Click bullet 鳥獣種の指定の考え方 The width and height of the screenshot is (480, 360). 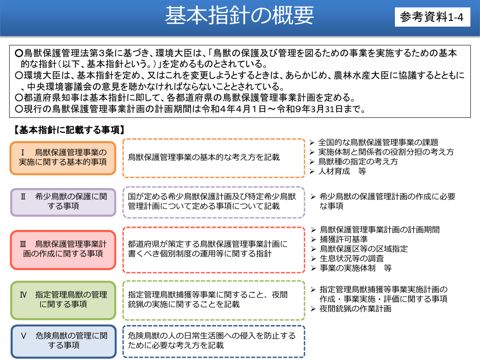click(x=358, y=162)
